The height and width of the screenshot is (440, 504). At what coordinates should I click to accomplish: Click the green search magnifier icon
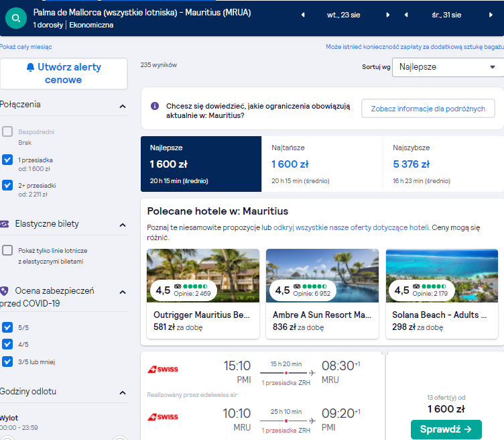click(x=16, y=18)
